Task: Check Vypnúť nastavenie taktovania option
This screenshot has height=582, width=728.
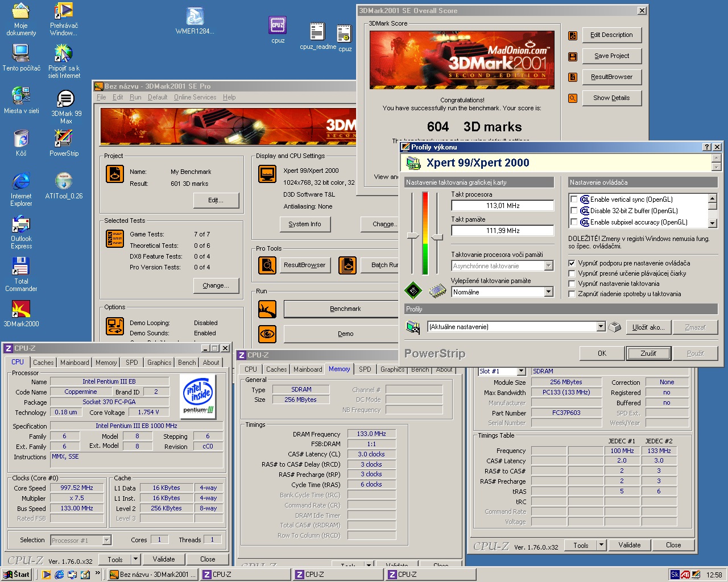Action: pos(572,284)
